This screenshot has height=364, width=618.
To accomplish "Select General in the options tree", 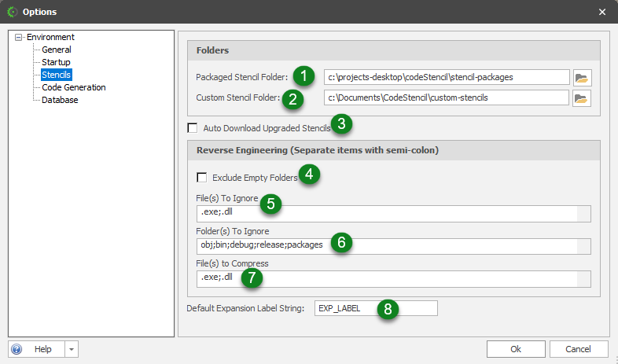I will 56,50.
